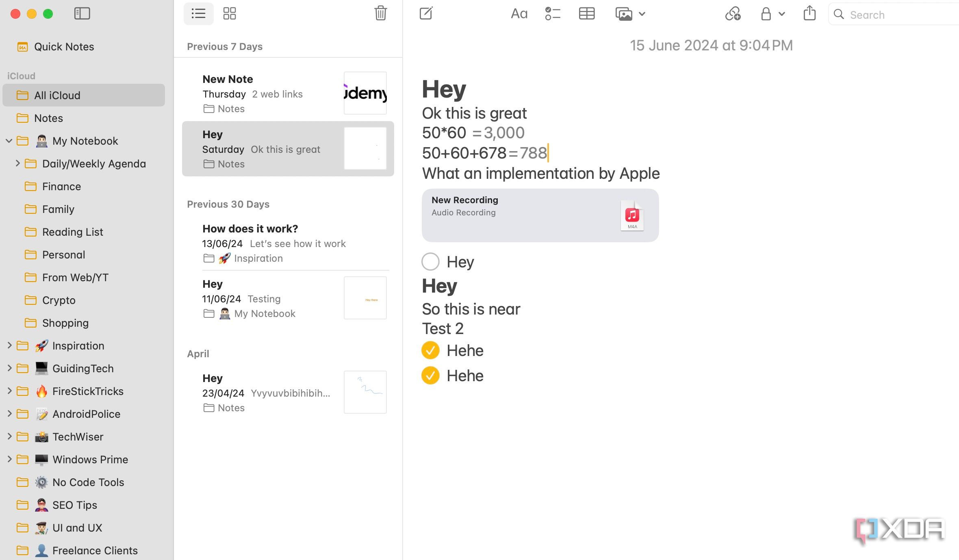Viewport: 959px width, 560px height.
Task: Open the Hey note dated 23/04/24
Action: pyautogui.click(x=288, y=393)
